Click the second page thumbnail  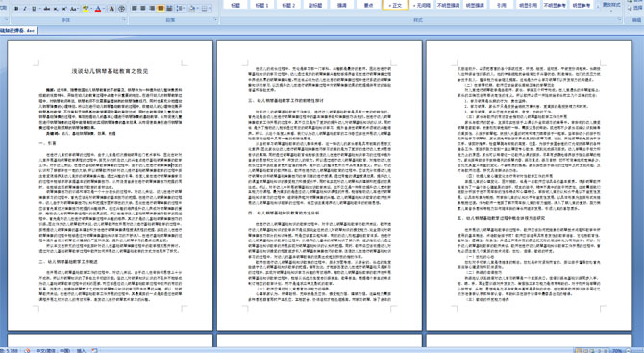(319, 186)
